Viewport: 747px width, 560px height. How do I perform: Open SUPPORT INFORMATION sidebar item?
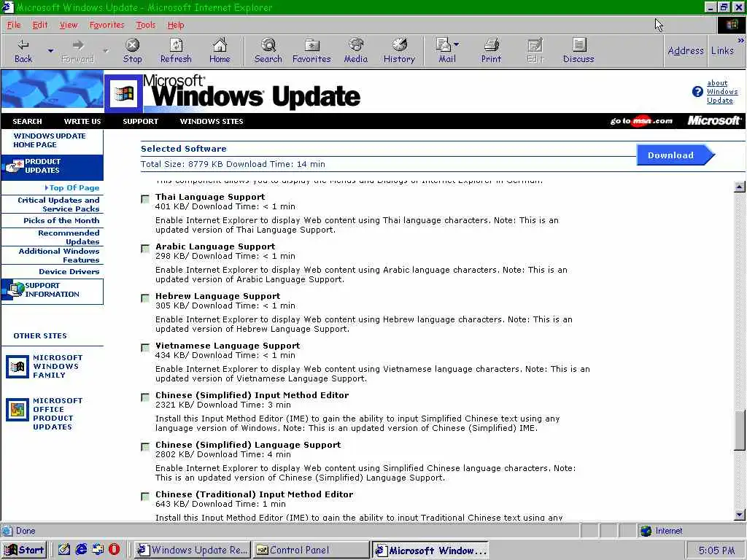52,290
